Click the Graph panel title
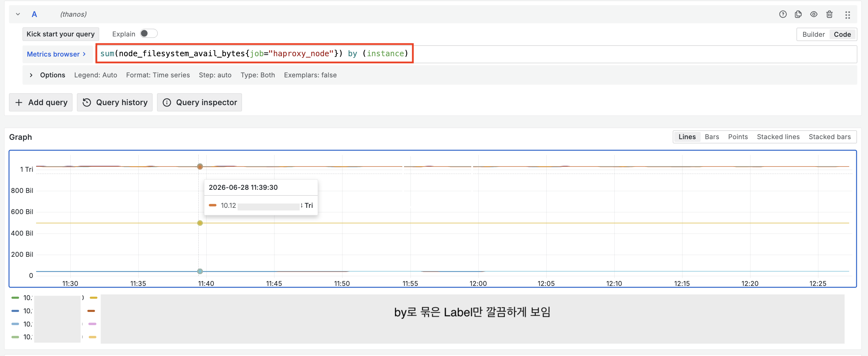 tap(20, 137)
